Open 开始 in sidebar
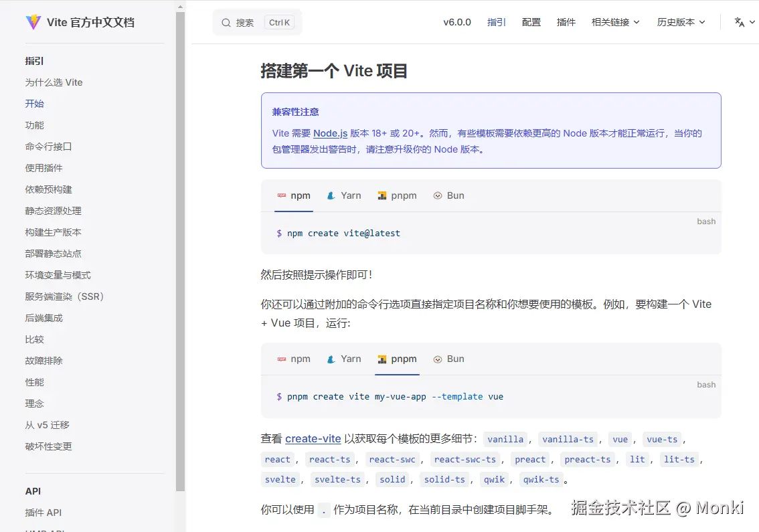The image size is (759, 532). tap(34, 104)
